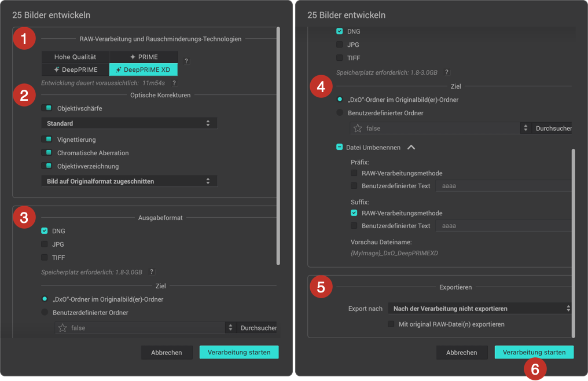Open folder path stepper in left dialog
The height and width of the screenshot is (381, 588).
click(230, 328)
